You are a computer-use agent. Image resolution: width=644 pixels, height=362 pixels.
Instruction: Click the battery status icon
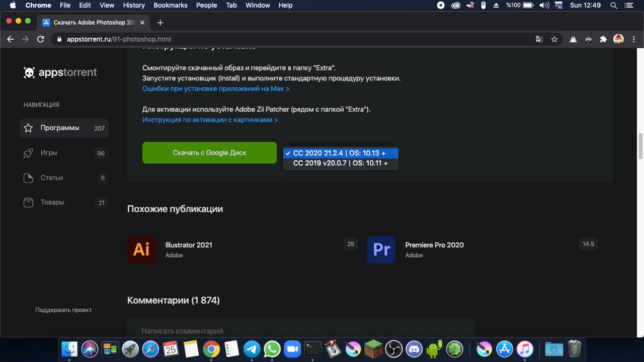pos(528,6)
